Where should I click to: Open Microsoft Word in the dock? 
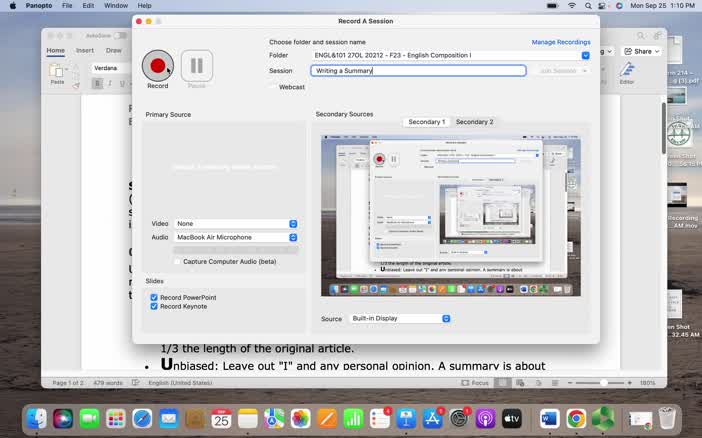click(x=549, y=418)
